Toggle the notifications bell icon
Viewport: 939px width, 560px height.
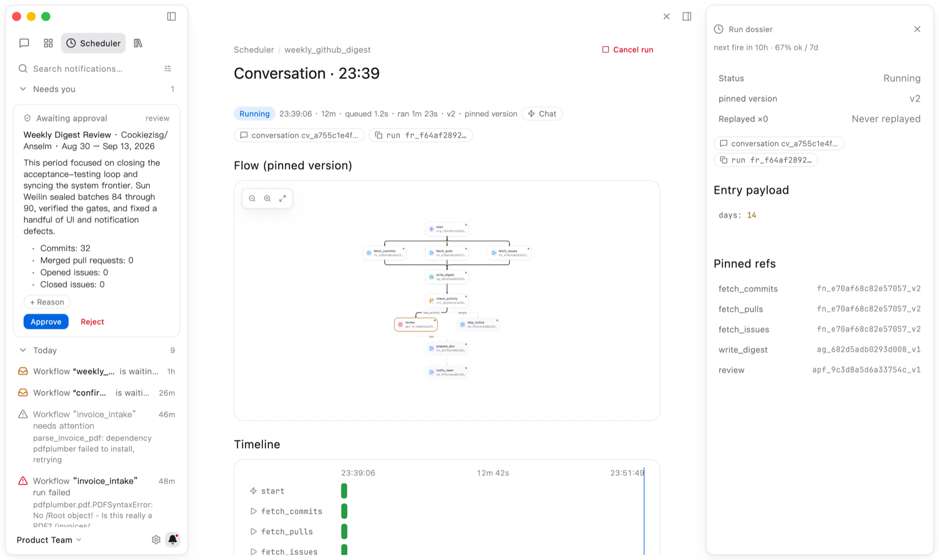(173, 540)
